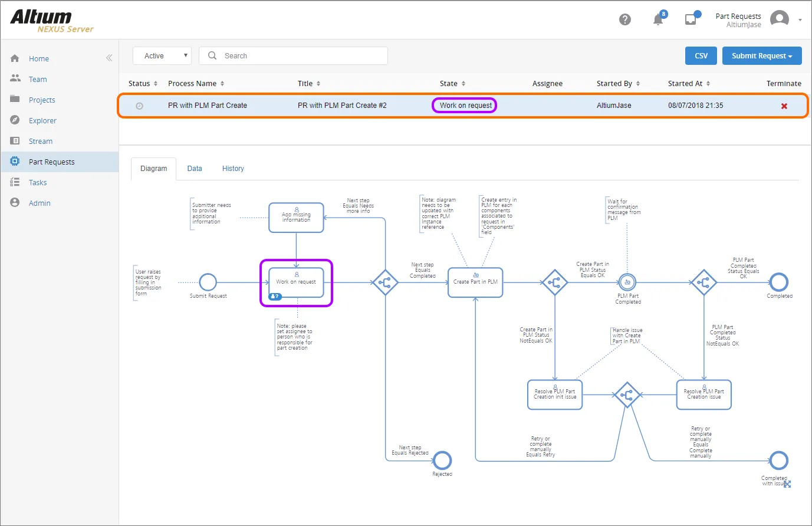Image resolution: width=812 pixels, height=526 pixels.
Task: Select the 'Add missing information' task box
Action: tap(296, 218)
